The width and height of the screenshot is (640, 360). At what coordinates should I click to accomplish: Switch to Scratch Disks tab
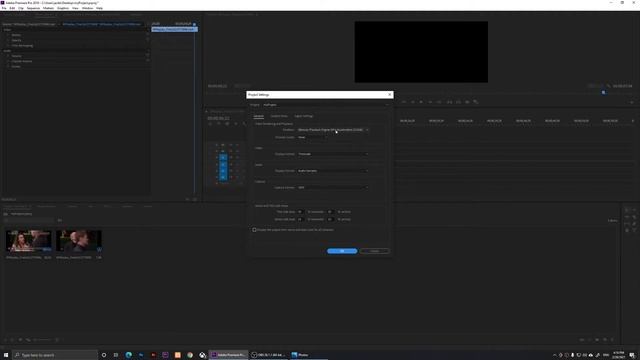point(279,116)
